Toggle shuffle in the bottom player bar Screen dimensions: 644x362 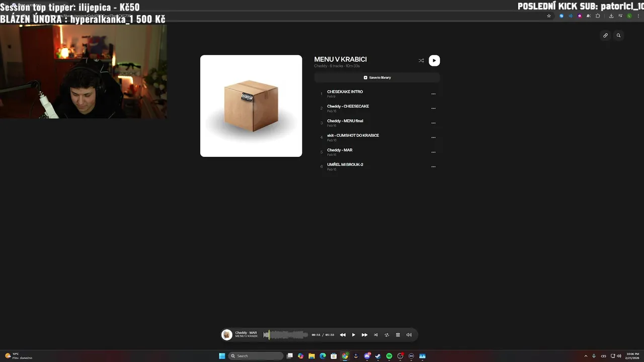click(376, 335)
